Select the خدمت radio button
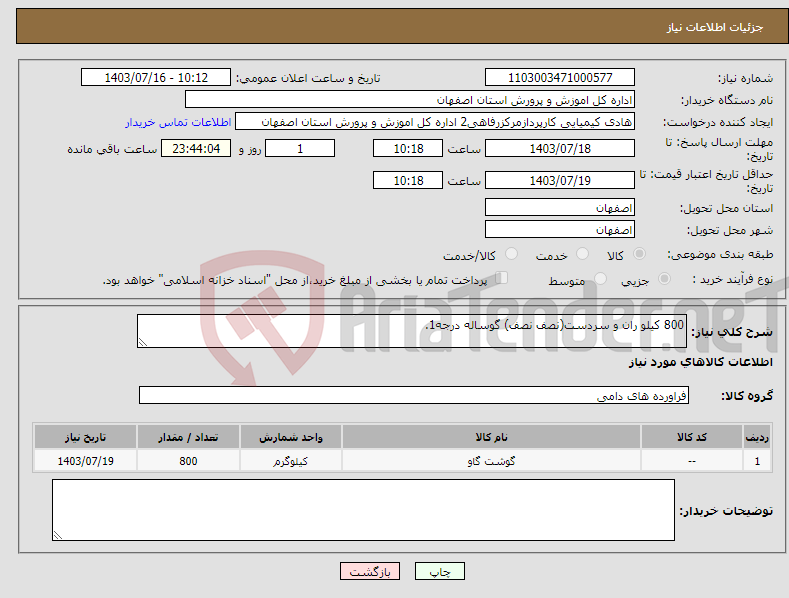The image size is (789, 598). tap(582, 254)
